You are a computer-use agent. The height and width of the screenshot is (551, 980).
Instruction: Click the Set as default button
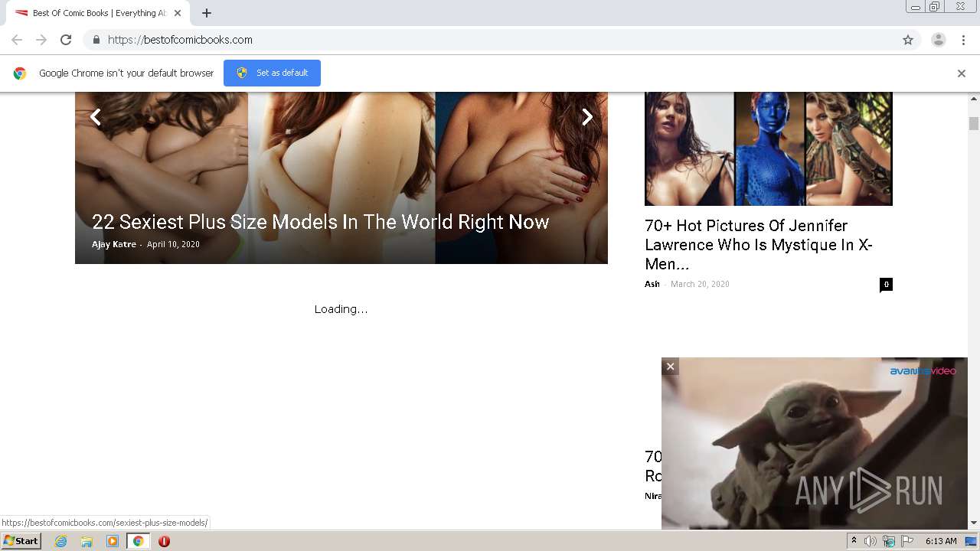pyautogui.click(x=272, y=73)
